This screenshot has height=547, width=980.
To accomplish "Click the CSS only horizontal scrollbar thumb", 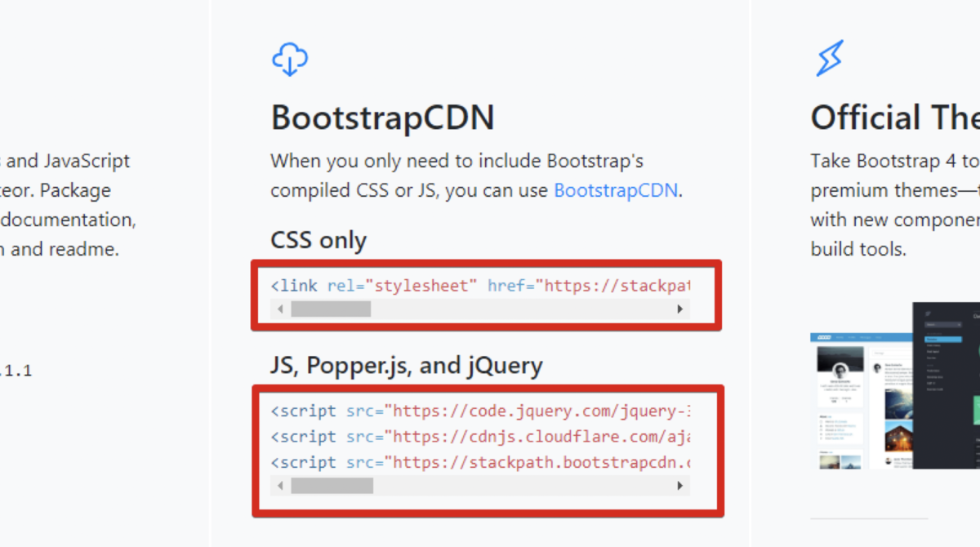I will tap(331, 309).
